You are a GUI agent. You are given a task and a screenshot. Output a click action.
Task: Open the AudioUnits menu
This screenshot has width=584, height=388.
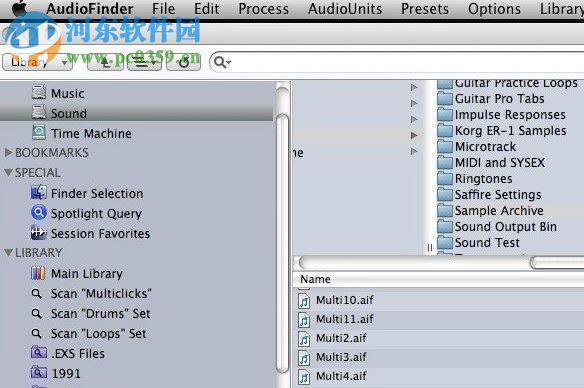tap(345, 9)
